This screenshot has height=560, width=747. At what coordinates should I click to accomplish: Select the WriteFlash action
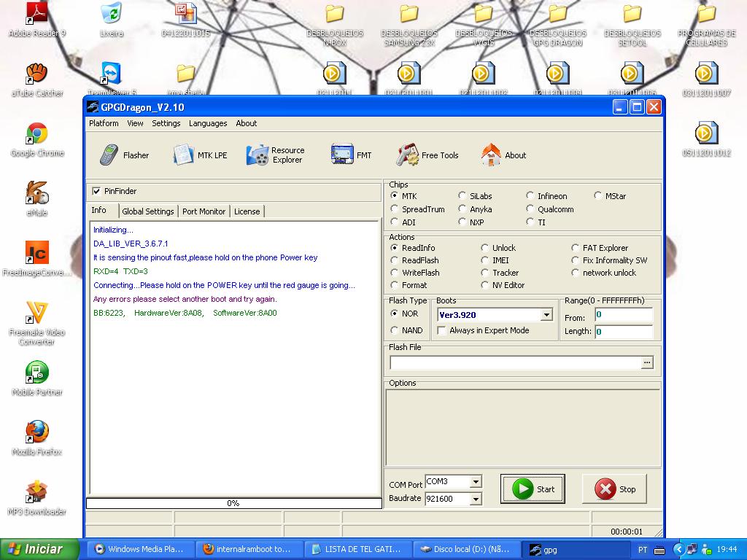[x=394, y=273]
